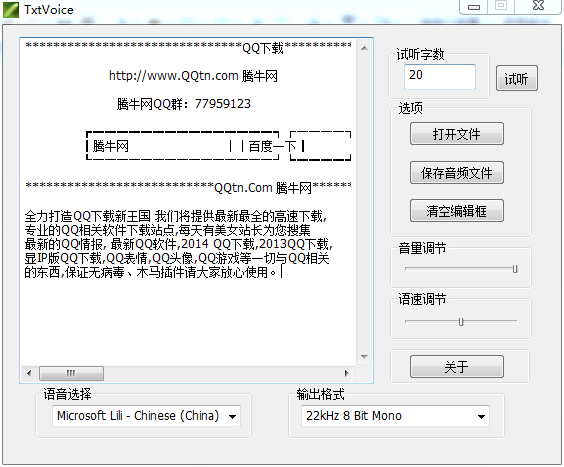Open a file with 打开文件 button

(456, 134)
